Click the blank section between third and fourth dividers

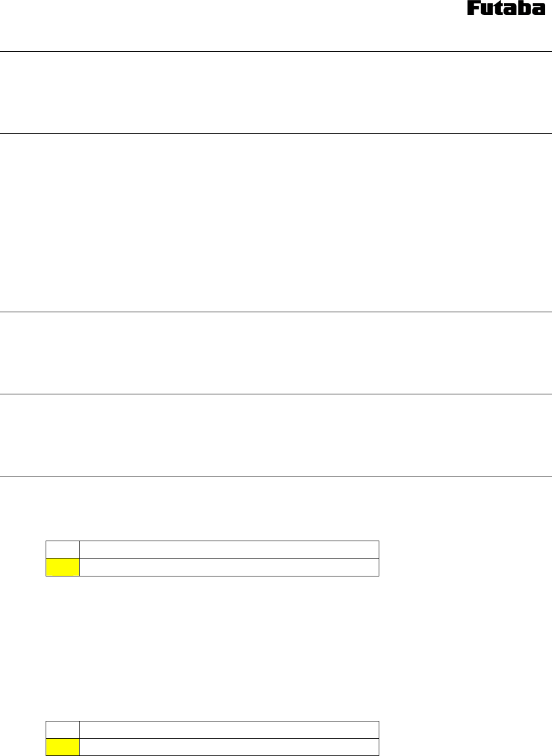276,353
